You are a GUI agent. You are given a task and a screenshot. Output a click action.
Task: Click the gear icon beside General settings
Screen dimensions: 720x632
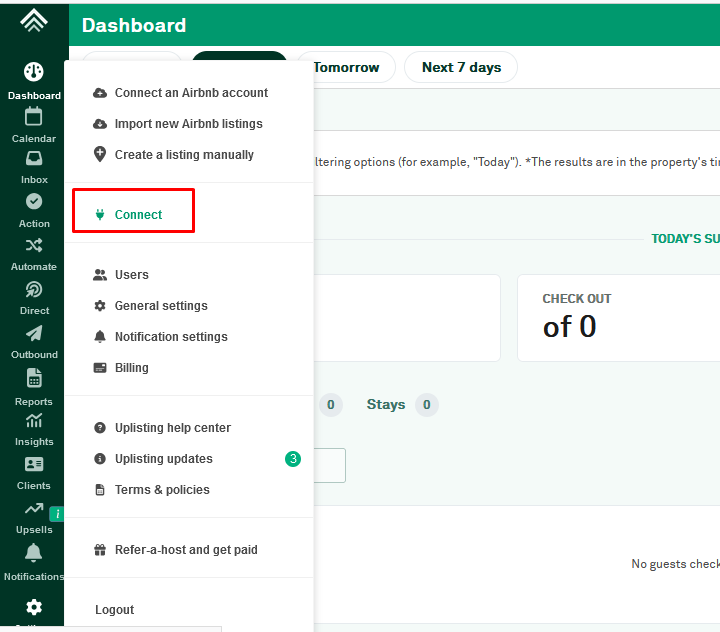click(100, 306)
